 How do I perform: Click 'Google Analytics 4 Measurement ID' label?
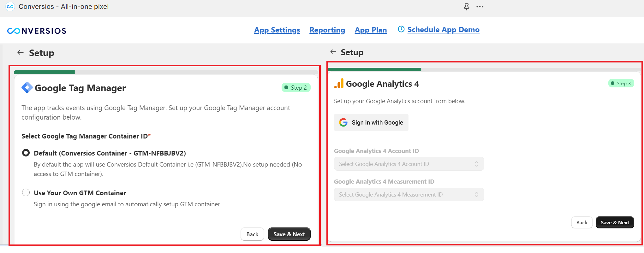coord(384,181)
